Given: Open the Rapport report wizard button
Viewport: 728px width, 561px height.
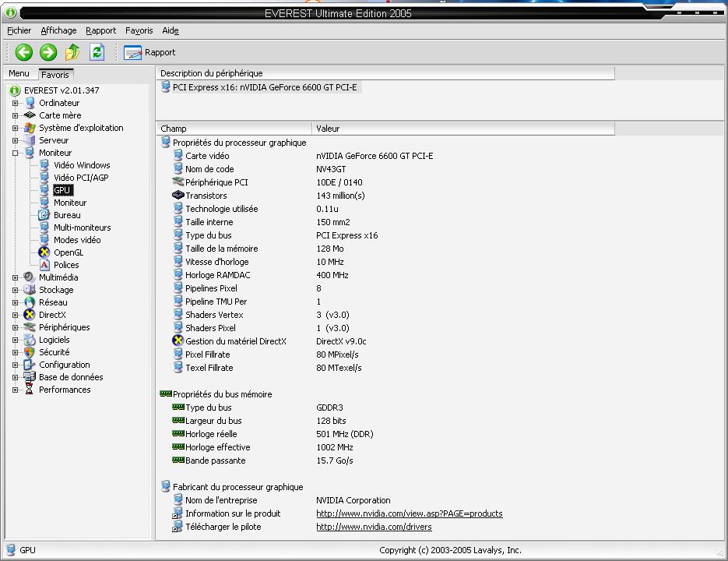Looking at the screenshot, I should click(149, 52).
